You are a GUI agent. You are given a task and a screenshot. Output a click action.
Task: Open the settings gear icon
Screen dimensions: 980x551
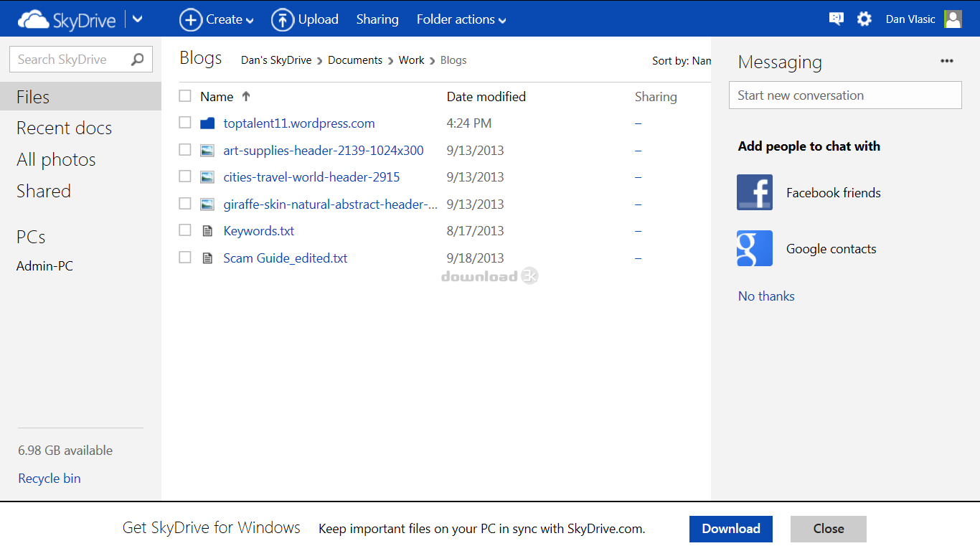coord(864,19)
